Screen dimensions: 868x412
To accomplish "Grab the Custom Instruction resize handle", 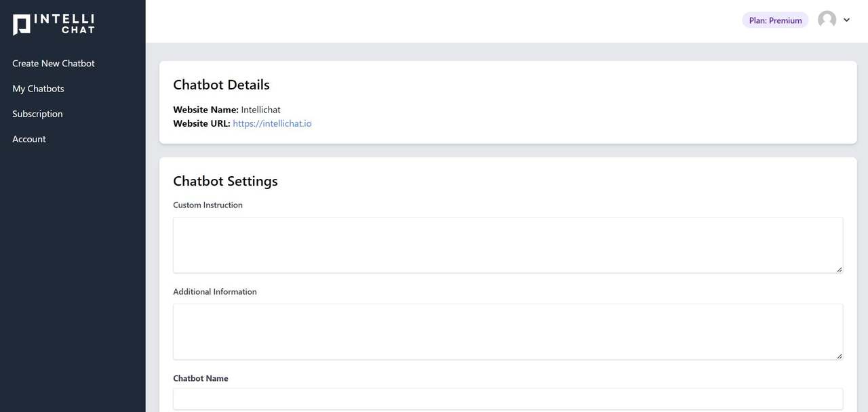I will (839, 269).
